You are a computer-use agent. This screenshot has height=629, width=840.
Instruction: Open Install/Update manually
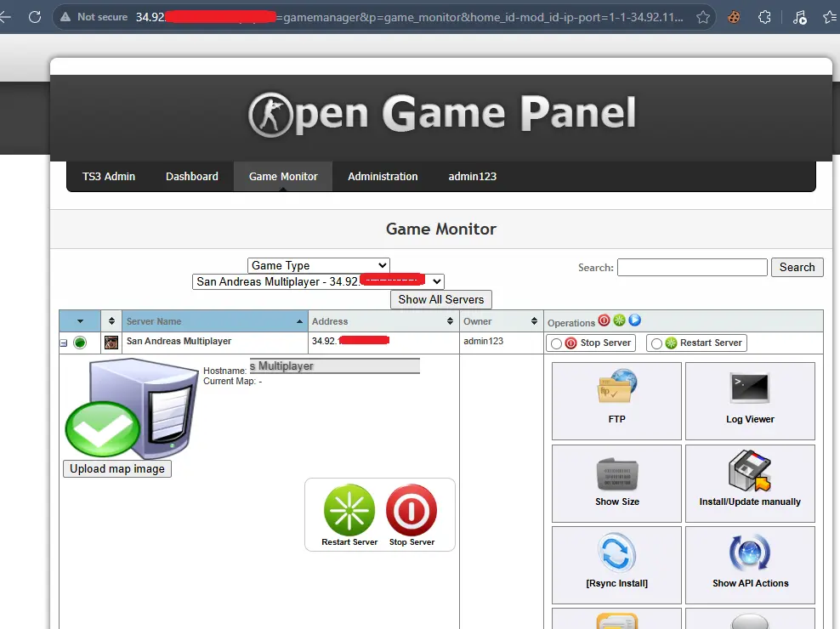click(x=750, y=484)
